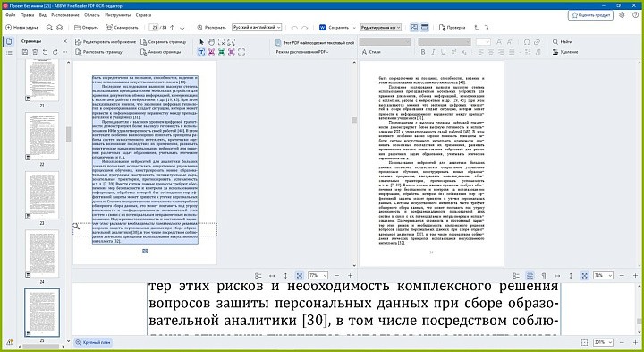This screenshot has height=352, width=644.
Task: Toggle Underline formatting
Action: [x=443, y=52]
